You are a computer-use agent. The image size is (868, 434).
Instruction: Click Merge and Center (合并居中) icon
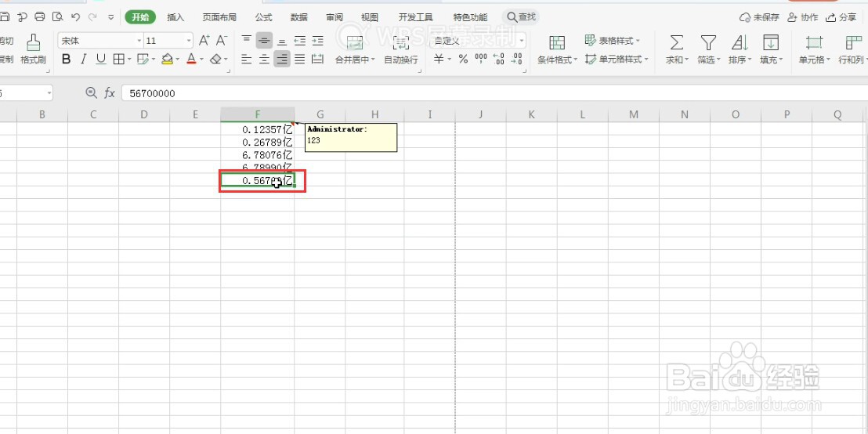pos(355,42)
